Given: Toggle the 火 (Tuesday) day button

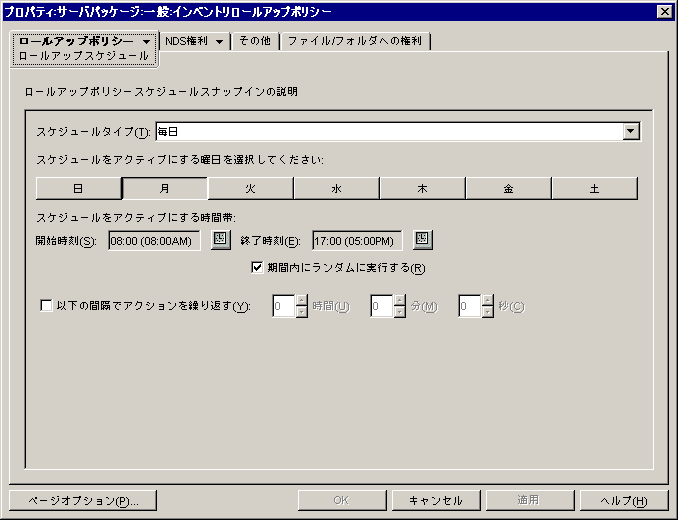Looking at the screenshot, I should (x=250, y=188).
